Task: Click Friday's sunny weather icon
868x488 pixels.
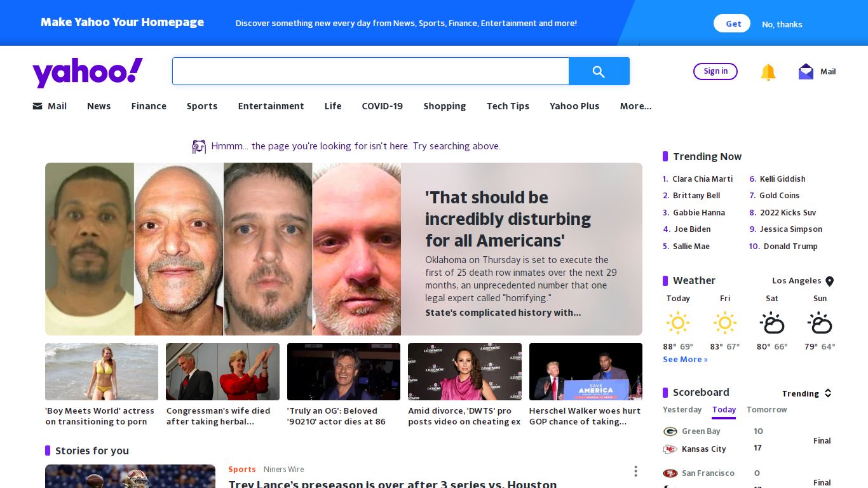Action: (x=725, y=323)
